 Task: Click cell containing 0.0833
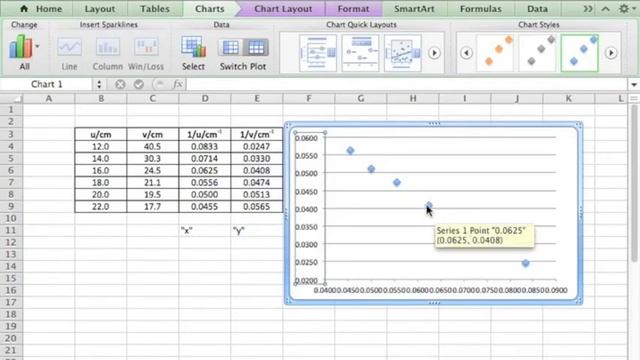tap(204, 146)
